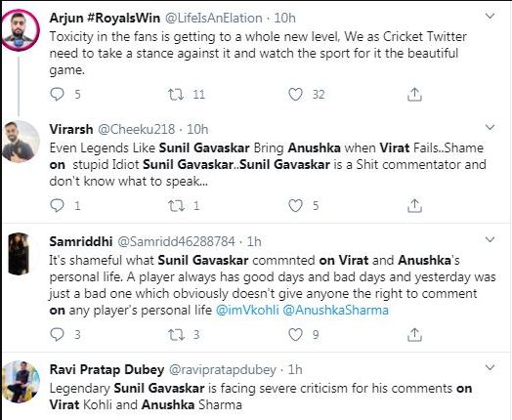The height and width of the screenshot is (420, 512).
Task: Reply to Arjun's toxicity tweet
Action: [57, 95]
